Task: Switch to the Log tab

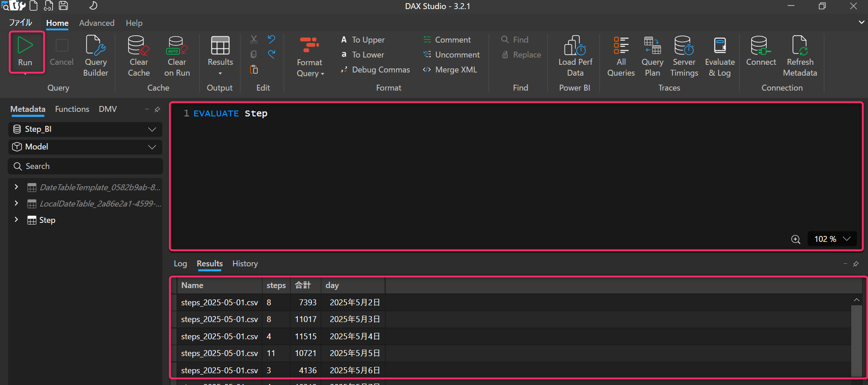Action: 180,264
